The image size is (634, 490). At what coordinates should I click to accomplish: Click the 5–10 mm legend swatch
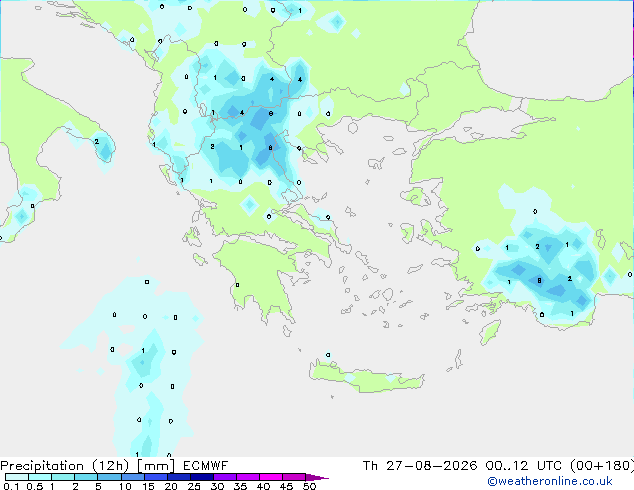click(x=110, y=477)
